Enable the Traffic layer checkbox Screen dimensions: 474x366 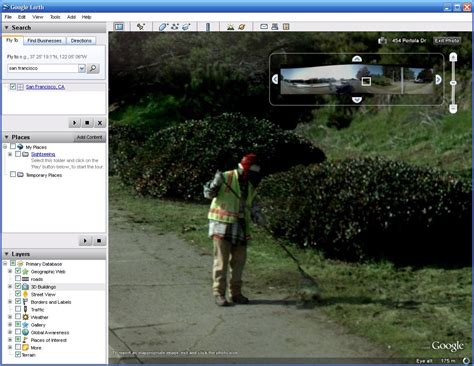[x=18, y=309]
